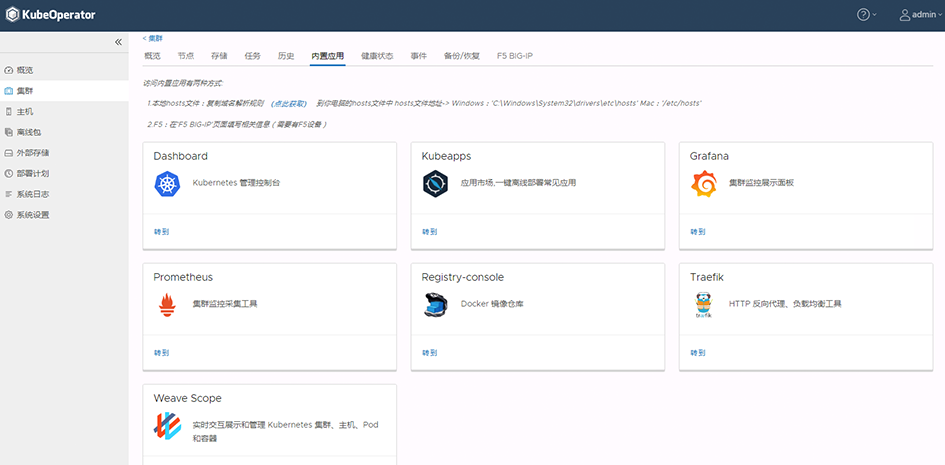Click the Weave Scope card title
The image size is (945, 465).
click(187, 398)
